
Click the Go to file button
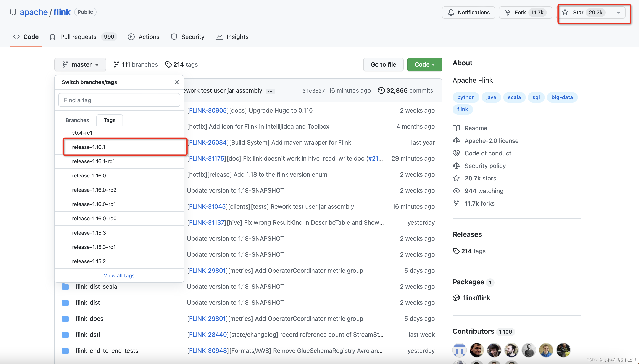[x=383, y=64]
